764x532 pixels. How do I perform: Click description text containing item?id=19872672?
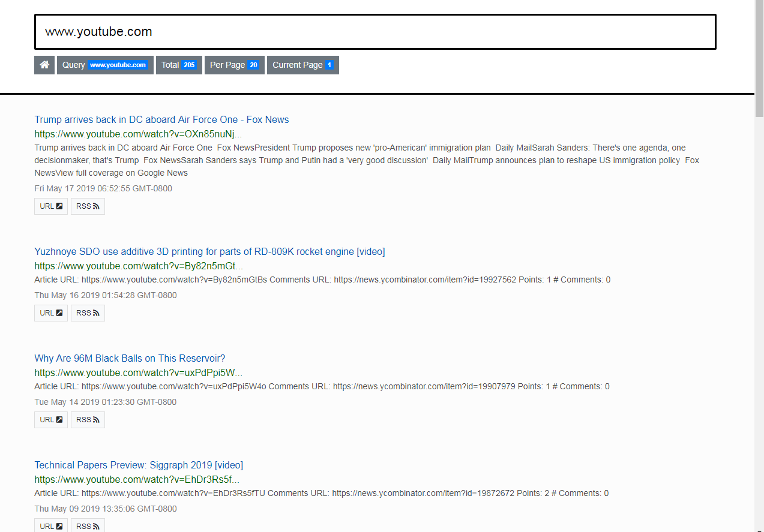321,493
